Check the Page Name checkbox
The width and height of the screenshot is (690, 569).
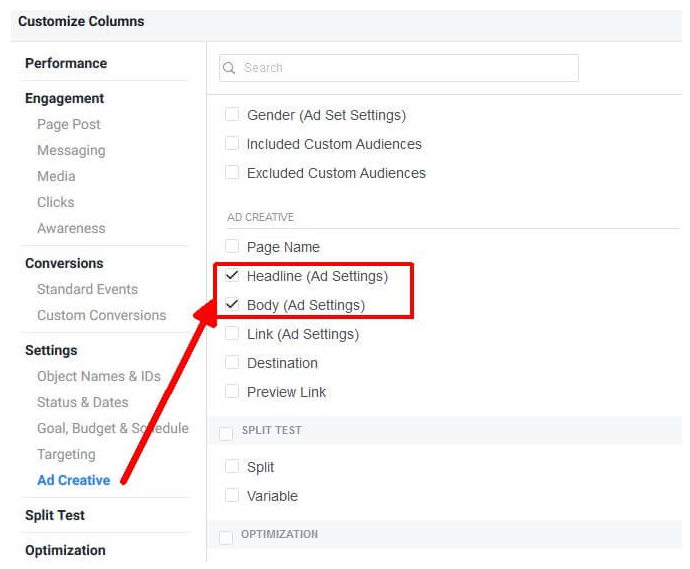pyautogui.click(x=232, y=247)
